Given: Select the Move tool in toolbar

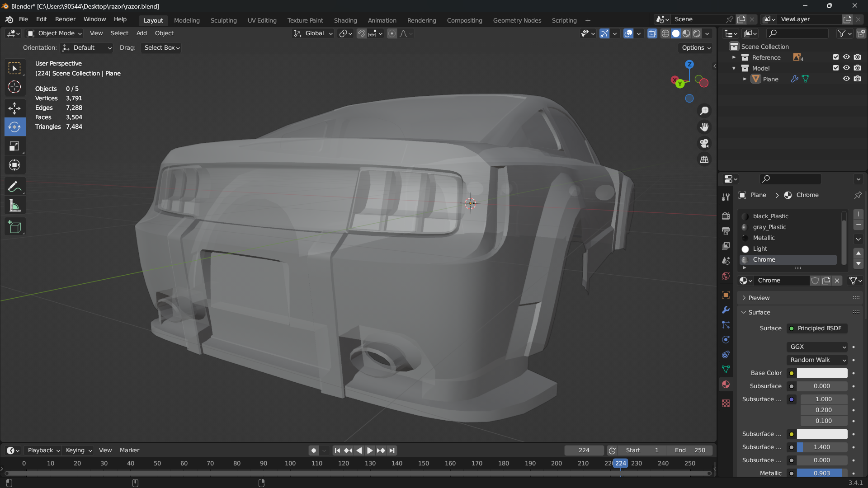Looking at the screenshot, I should (14, 108).
